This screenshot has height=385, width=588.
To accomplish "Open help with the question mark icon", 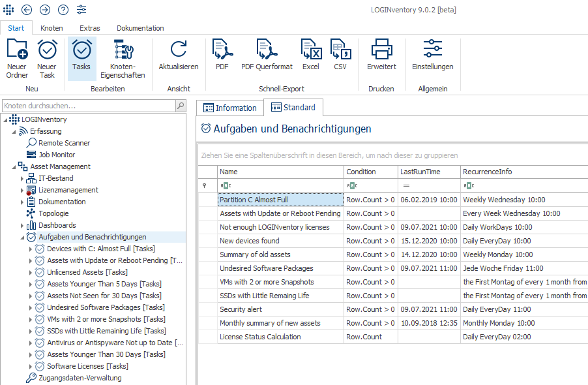I will pyautogui.click(x=63, y=10).
